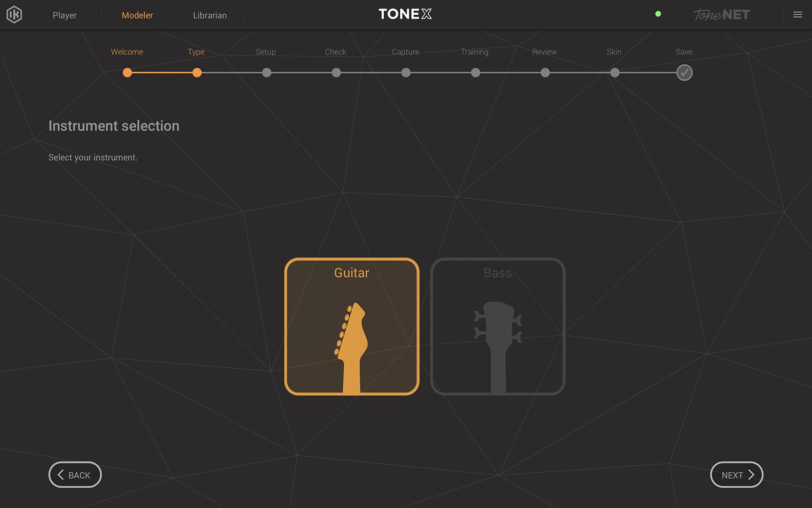Switch to the Player tab

pos(65,15)
